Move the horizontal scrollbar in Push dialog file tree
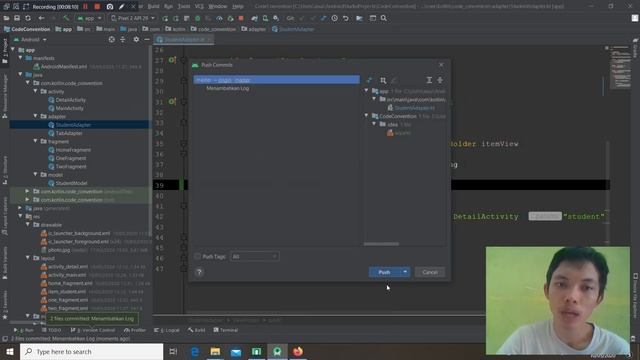This screenshot has height=360, width=640. (x=381, y=244)
